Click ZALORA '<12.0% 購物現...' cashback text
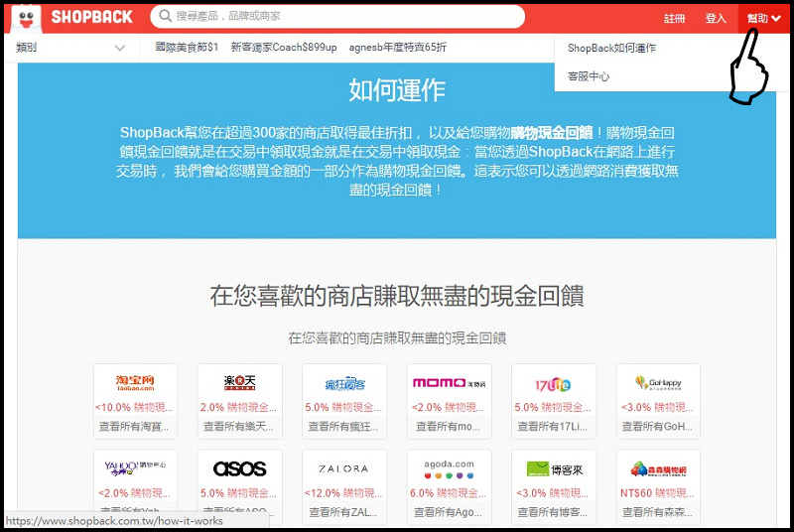Viewport: 794px width, 532px height. click(343, 493)
